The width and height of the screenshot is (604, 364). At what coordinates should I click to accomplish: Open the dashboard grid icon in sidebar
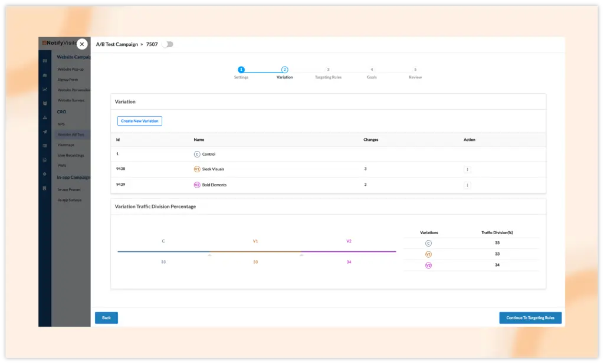coord(45,61)
